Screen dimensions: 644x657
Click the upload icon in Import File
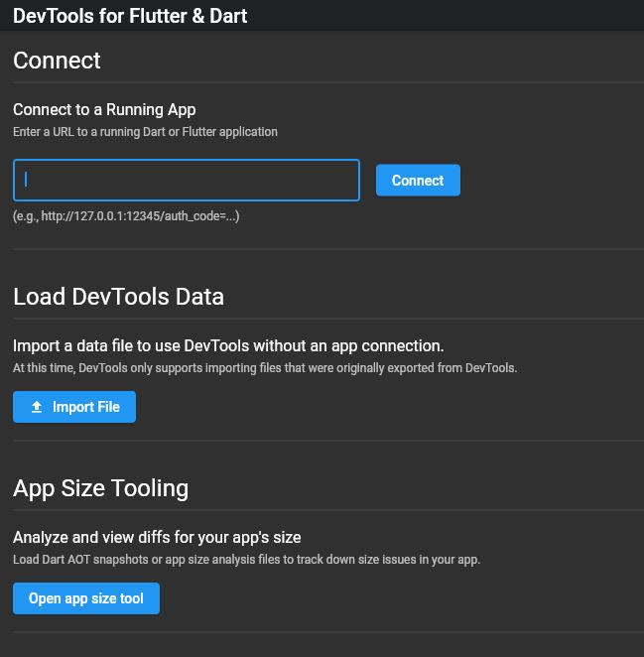[37, 407]
